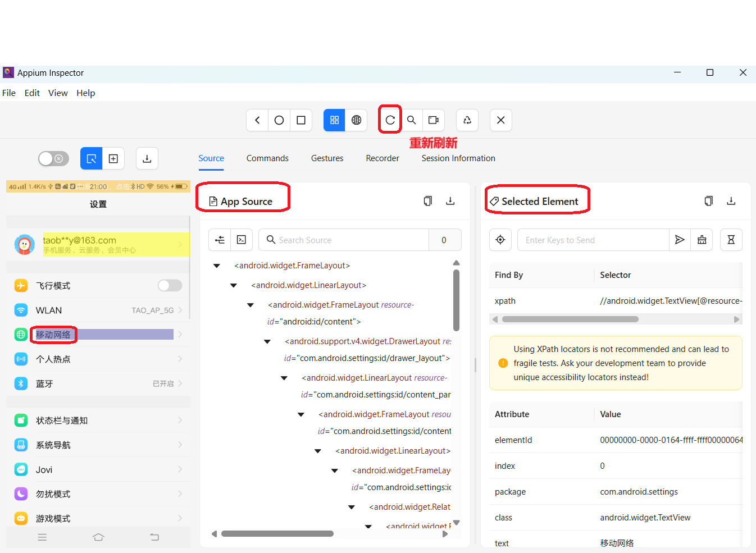This screenshot has width=756, height=553.
Task: Click the App Switch square button
Action: [301, 120]
